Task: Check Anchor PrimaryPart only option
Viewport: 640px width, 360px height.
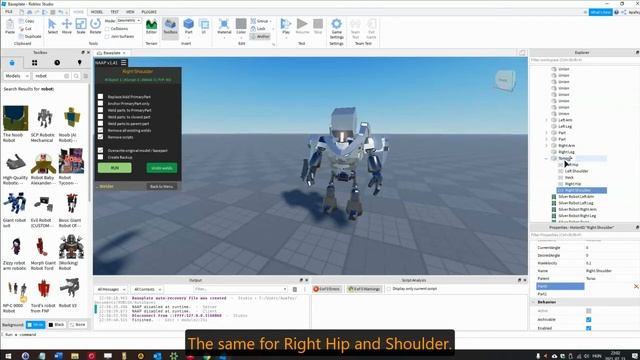Action: click(100, 103)
